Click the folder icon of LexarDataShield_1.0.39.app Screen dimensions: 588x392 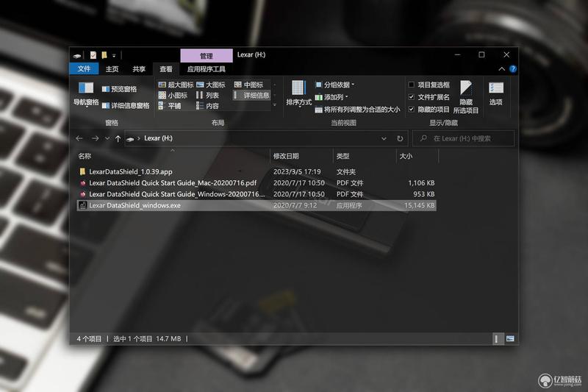tap(82, 172)
